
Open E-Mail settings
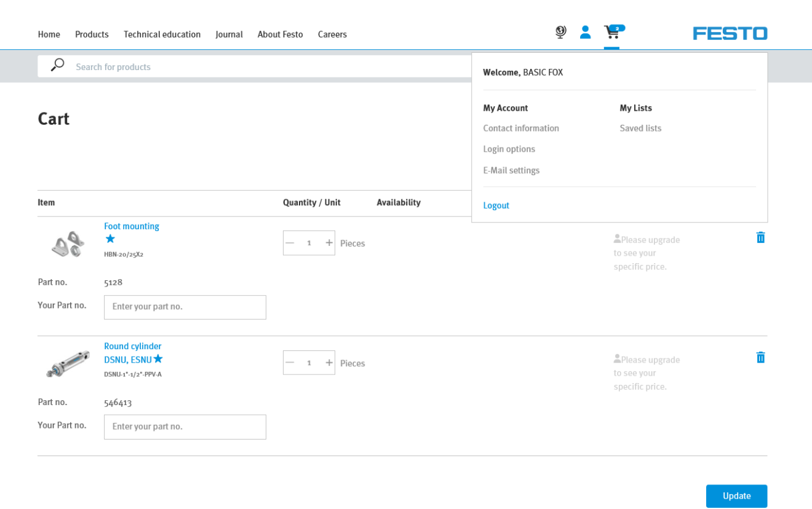click(511, 171)
